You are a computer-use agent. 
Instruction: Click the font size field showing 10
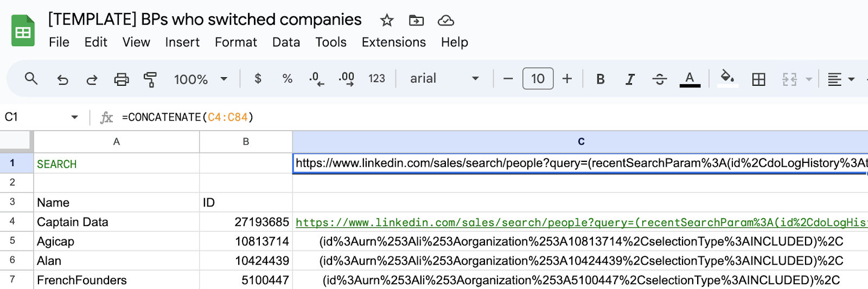click(x=538, y=79)
